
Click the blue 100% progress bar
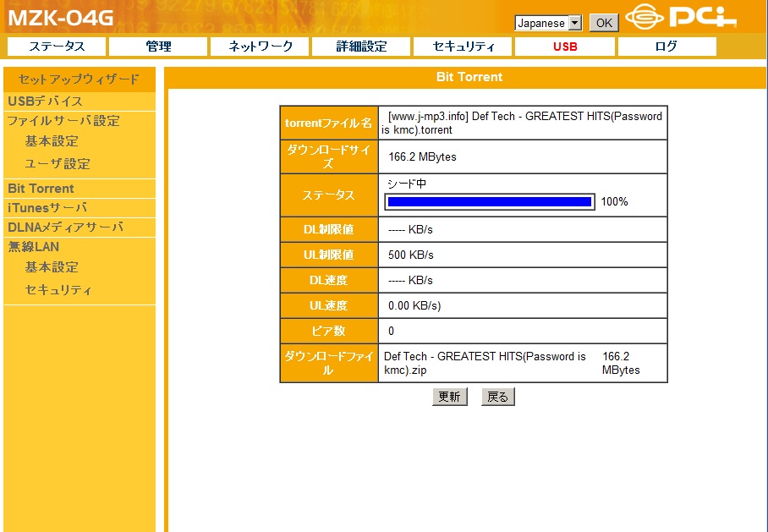point(490,202)
